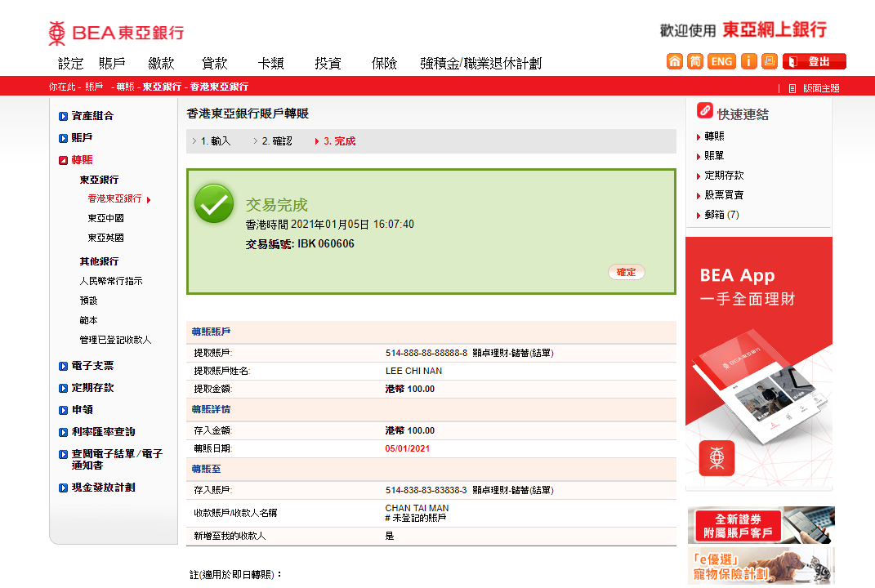
Task: Open the 「e優選」寵物保險計劃 banner
Action: click(x=761, y=566)
